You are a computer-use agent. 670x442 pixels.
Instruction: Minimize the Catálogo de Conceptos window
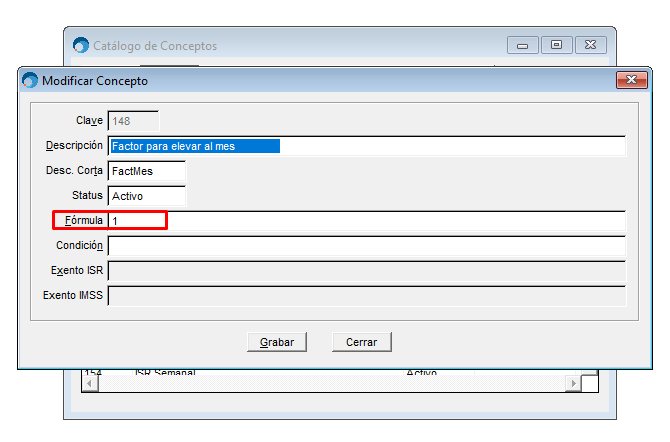(x=522, y=45)
